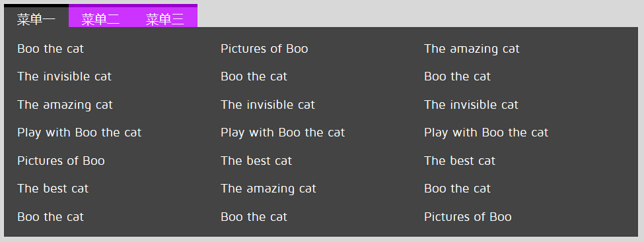
Task: Open 'The amazing cat' atop the third column
Action: pos(472,49)
